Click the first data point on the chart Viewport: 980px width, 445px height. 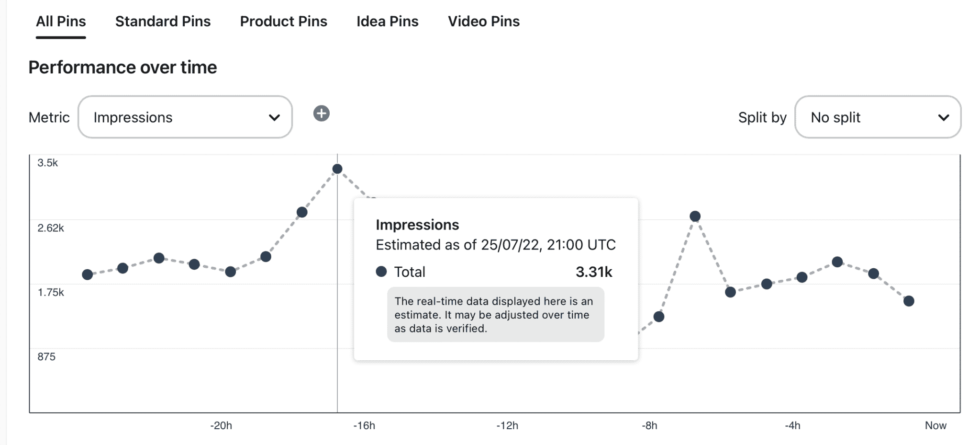(x=87, y=274)
